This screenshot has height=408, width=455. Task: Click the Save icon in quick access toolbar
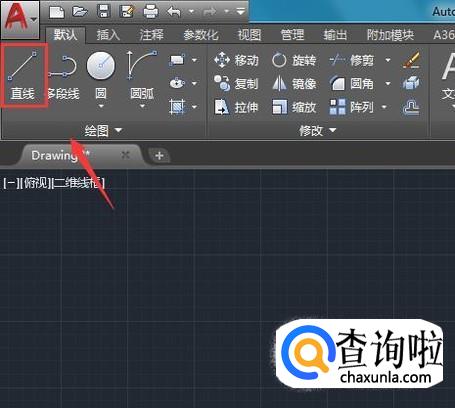[x=104, y=11]
